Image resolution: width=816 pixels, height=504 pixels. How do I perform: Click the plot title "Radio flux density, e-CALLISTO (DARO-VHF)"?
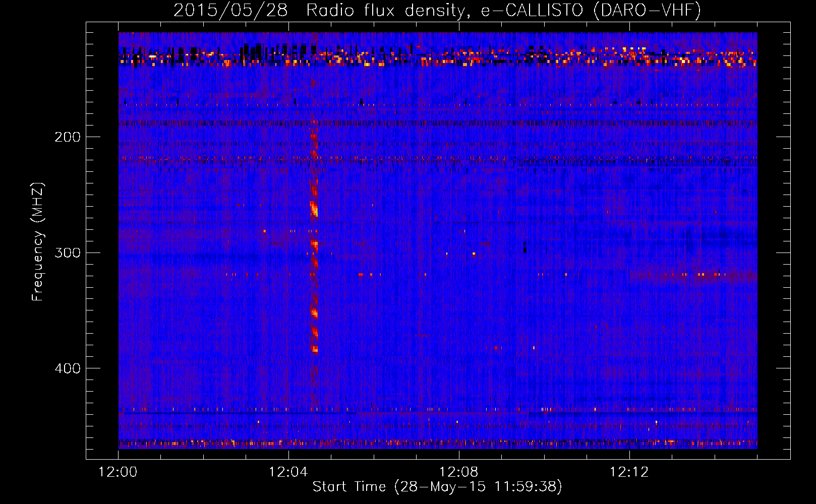point(503,11)
